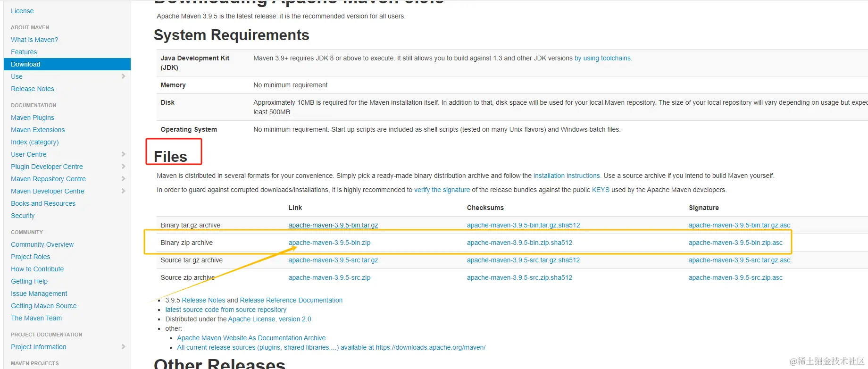Open src.zip.asc signature link
868x369 pixels.
pyautogui.click(x=735, y=277)
